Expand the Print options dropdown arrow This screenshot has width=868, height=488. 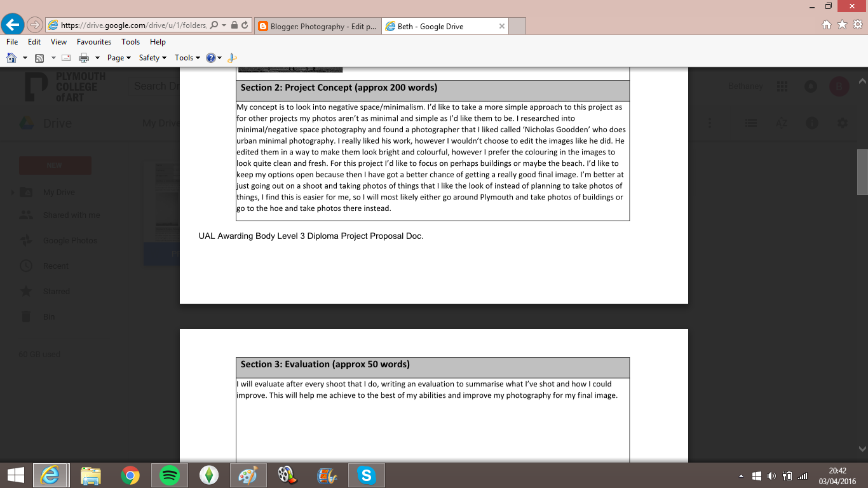(97, 58)
